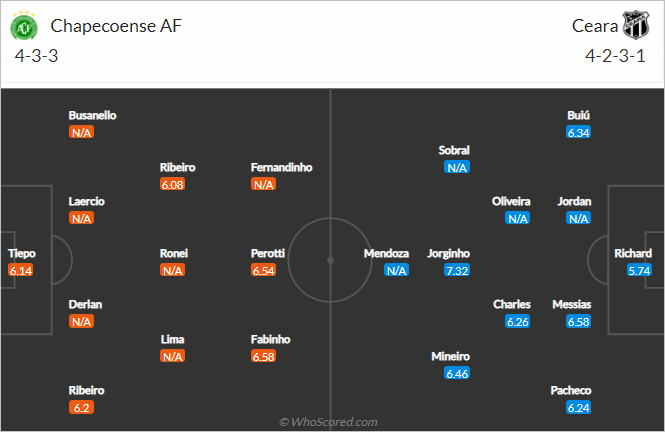Click Buiú's 6.34 rating badge
665x432 pixels.
(x=578, y=133)
